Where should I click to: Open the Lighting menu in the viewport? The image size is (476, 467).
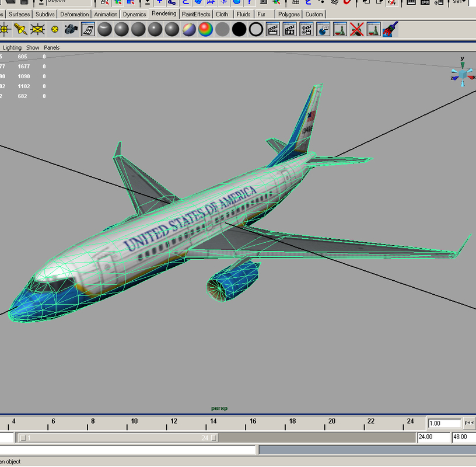(x=12, y=47)
